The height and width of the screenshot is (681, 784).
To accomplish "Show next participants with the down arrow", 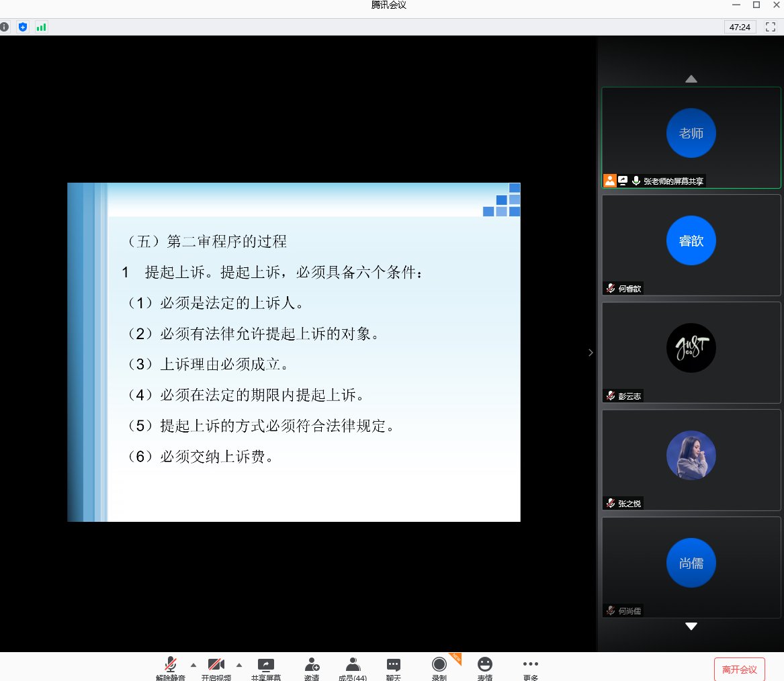I will pyautogui.click(x=691, y=626).
